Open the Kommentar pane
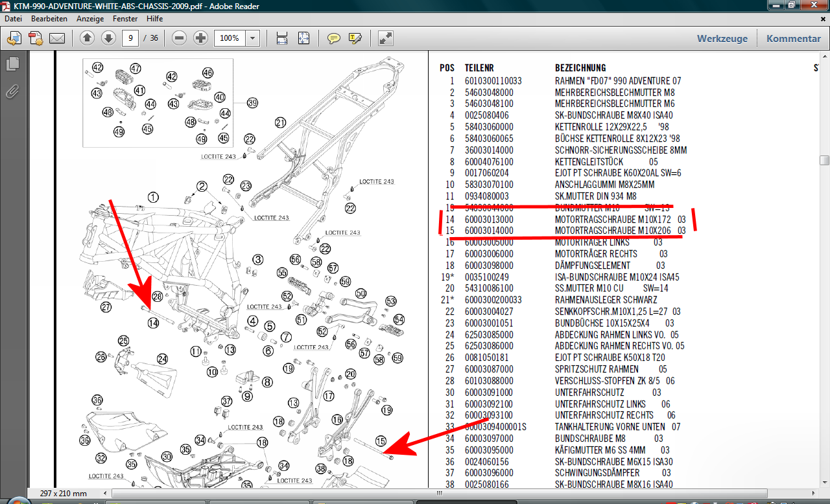Screen dimensions: 830x504 pos(793,38)
